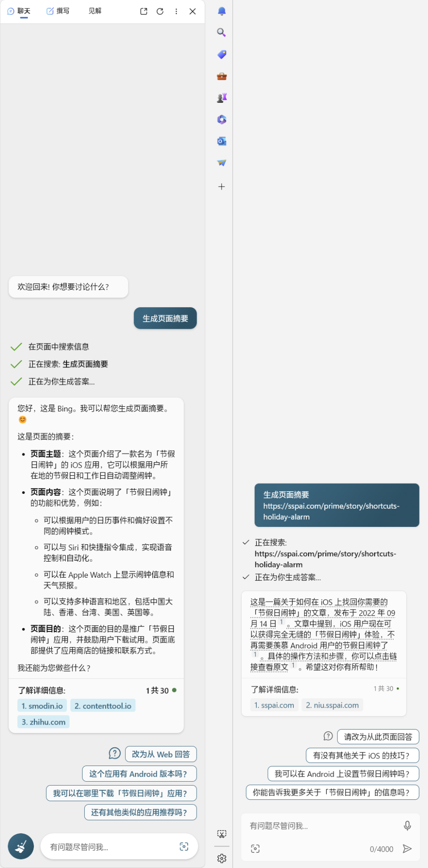This screenshot has width=428, height=868.
Task: Open the Outlook sidebar icon
Action: pos(222,141)
